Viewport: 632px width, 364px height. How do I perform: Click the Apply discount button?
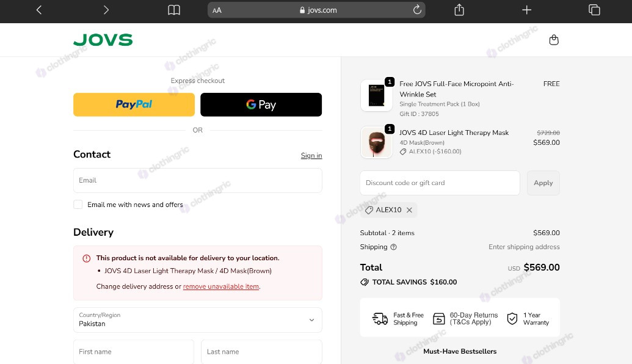tap(543, 183)
